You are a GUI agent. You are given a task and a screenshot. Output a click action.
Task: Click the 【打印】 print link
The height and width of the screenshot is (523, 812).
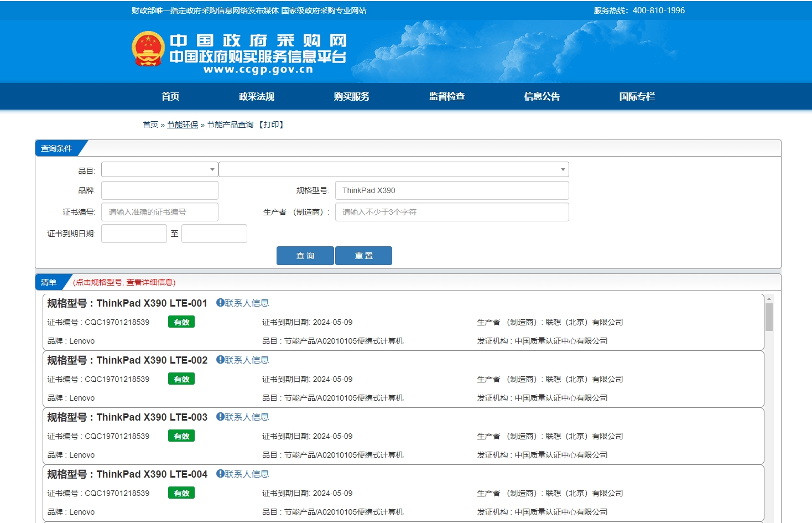click(271, 125)
